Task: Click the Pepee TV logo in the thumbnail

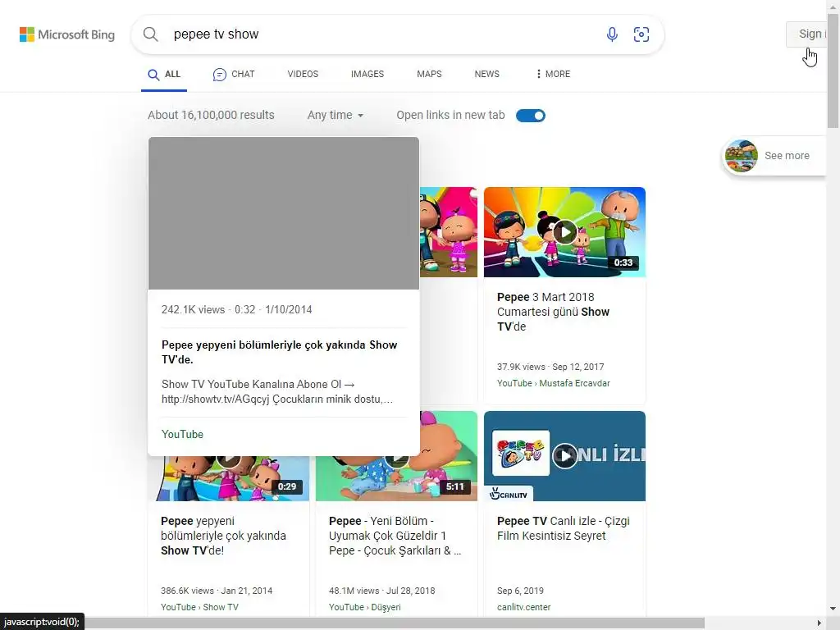Action: point(521,453)
